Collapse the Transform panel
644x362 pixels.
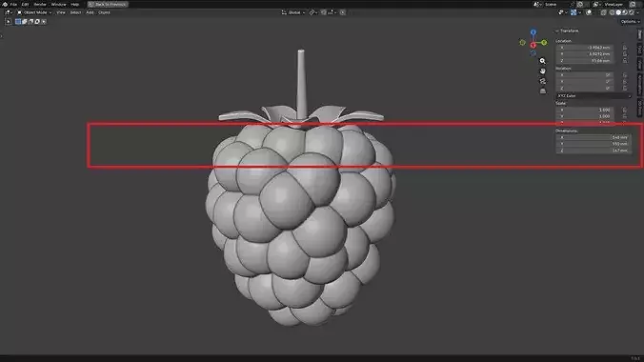pos(567,30)
